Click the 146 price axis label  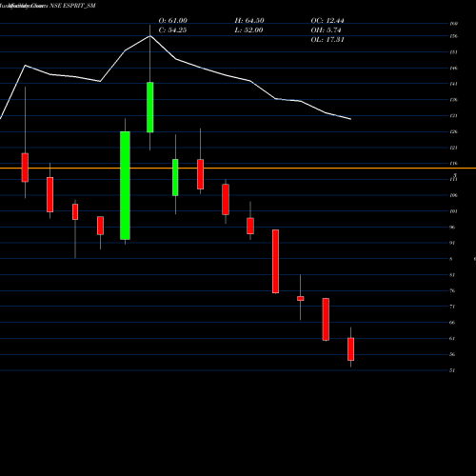pos(453,68)
